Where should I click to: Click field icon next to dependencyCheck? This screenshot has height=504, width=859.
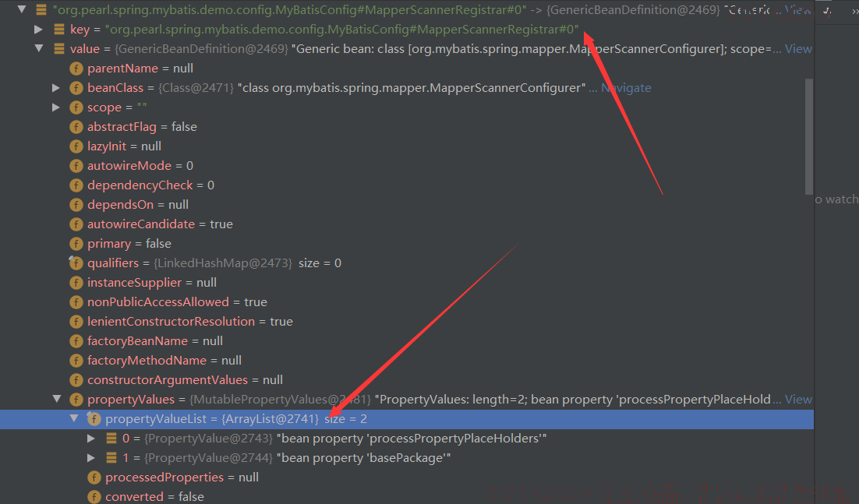pos(76,185)
